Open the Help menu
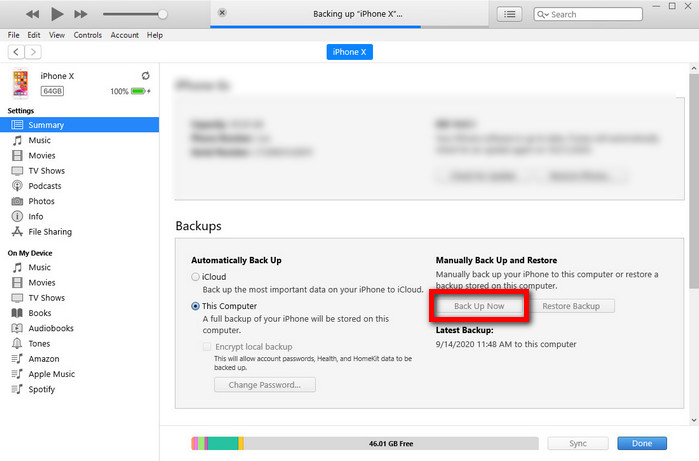Viewport: 699px width, 461px height. tap(155, 35)
